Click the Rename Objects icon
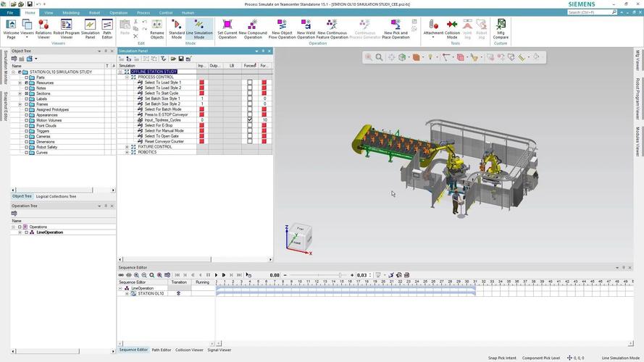Viewport: 644px width, 362px height. pyautogui.click(x=157, y=29)
